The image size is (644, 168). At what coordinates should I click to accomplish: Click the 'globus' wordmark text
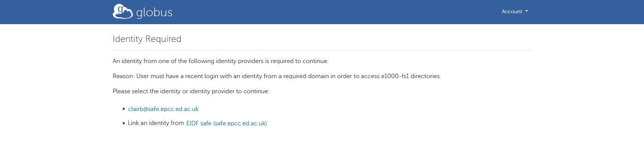click(154, 13)
